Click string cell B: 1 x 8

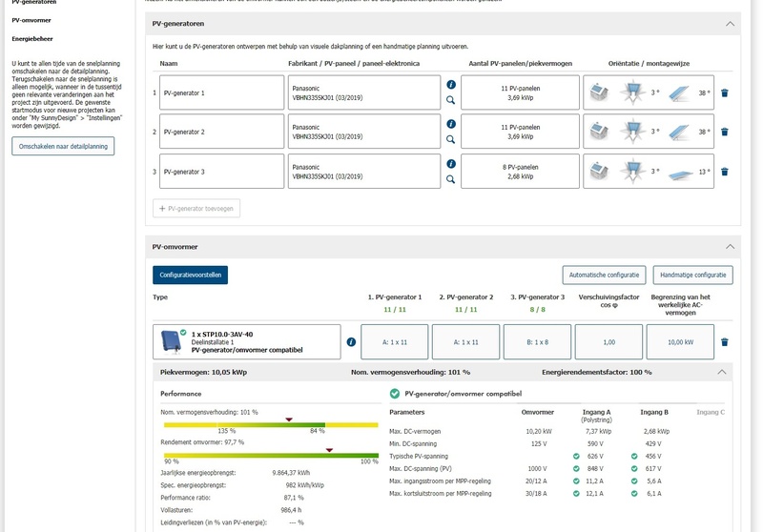[537, 342]
